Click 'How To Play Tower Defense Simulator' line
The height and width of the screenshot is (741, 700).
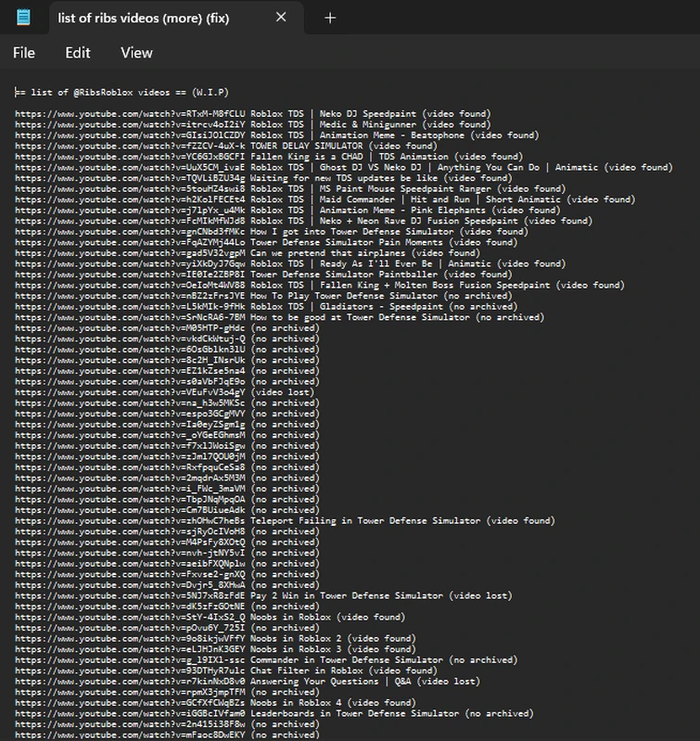tap(263, 296)
